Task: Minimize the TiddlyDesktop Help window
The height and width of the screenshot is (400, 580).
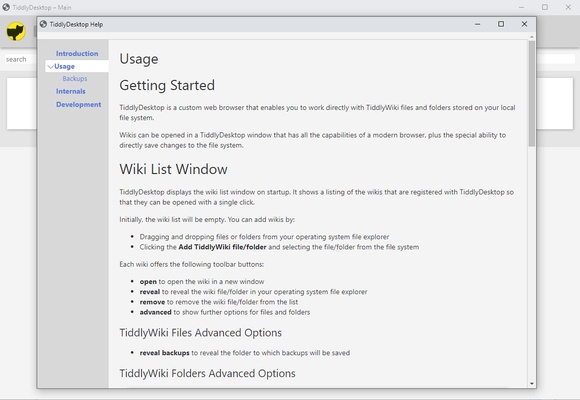Action: click(x=478, y=24)
